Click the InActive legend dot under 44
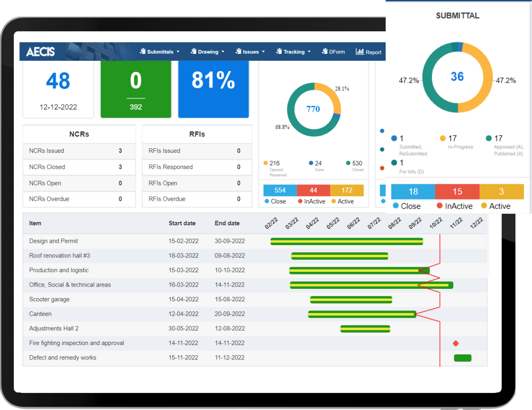This screenshot has height=410, width=532. [x=300, y=201]
